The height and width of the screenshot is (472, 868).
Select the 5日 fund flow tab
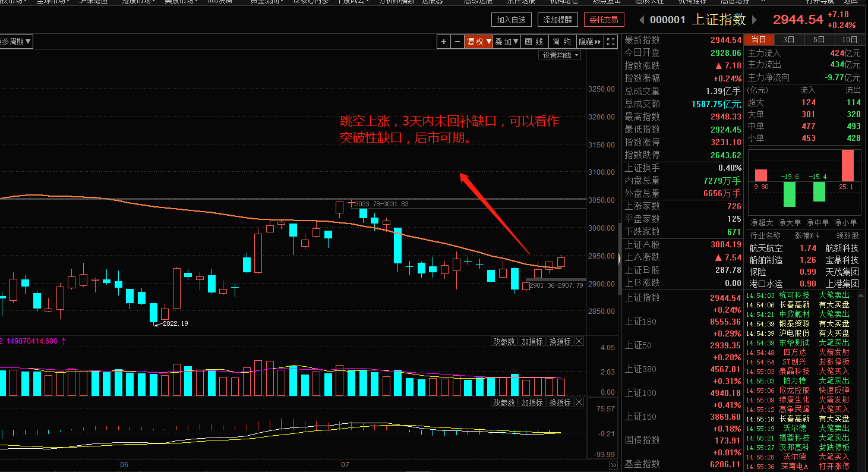819,40
